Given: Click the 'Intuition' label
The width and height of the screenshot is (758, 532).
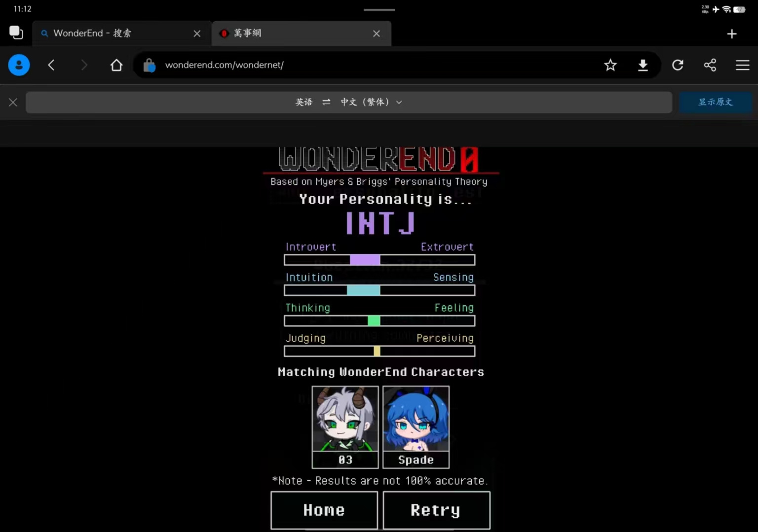Looking at the screenshot, I should [x=309, y=278].
